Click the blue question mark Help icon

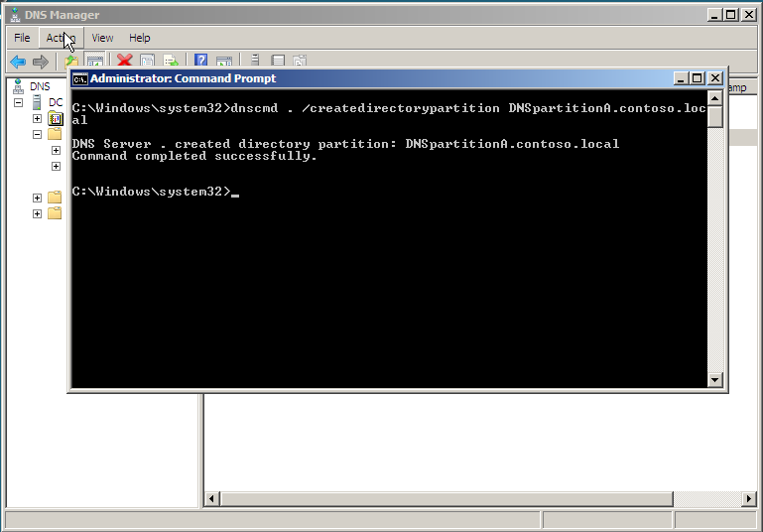pyautogui.click(x=200, y=60)
